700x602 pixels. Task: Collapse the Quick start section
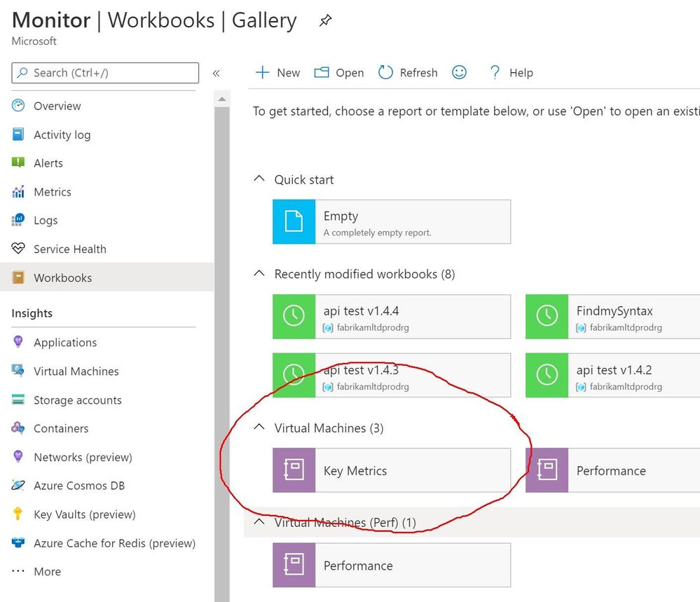coord(259,179)
